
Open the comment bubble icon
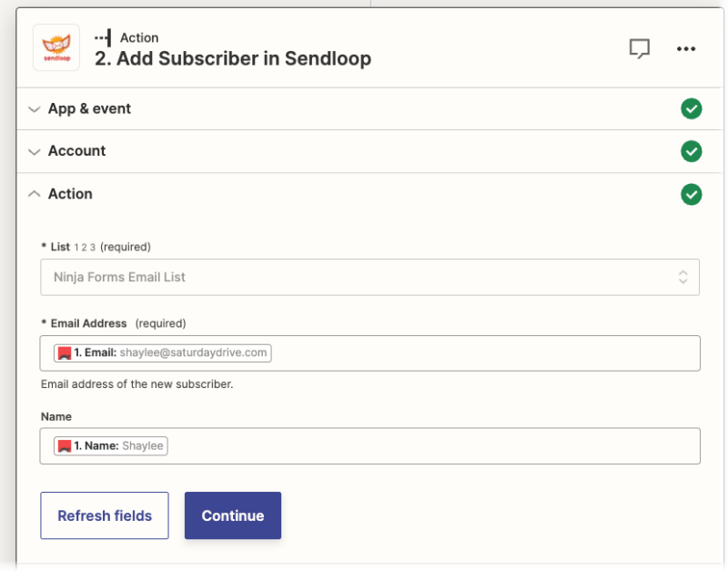tap(640, 49)
